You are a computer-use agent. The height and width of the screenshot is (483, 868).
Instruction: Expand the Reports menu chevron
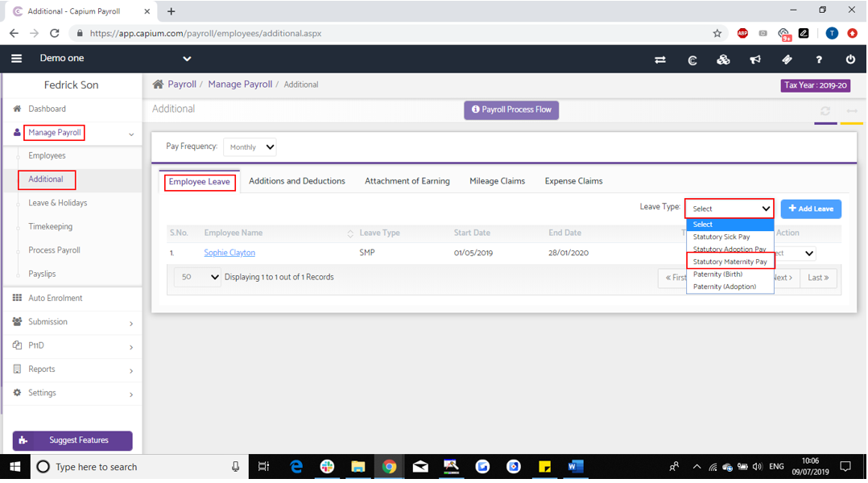click(x=131, y=370)
